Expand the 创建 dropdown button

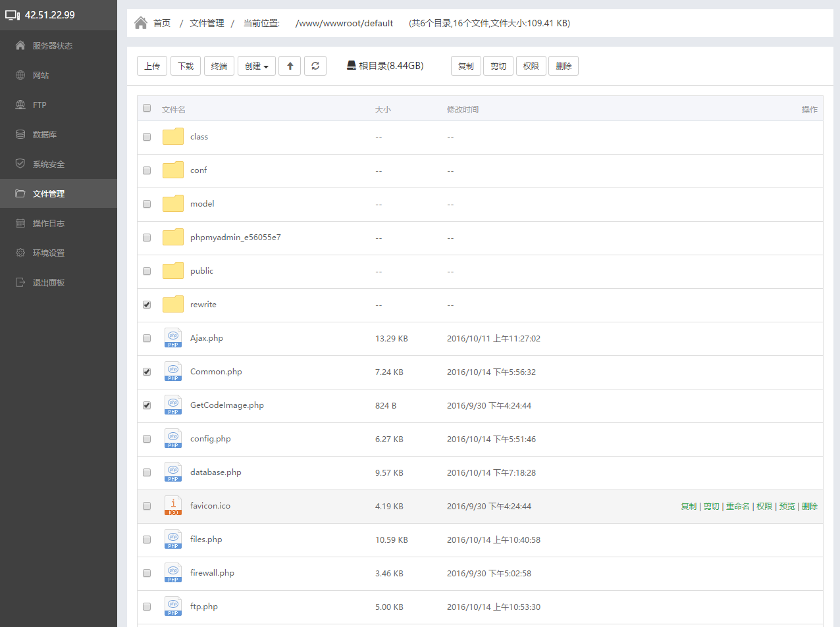click(x=256, y=66)
